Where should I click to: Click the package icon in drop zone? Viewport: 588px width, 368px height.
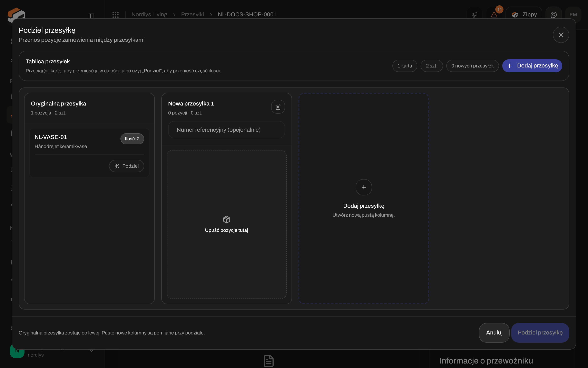tap(226, 220)
